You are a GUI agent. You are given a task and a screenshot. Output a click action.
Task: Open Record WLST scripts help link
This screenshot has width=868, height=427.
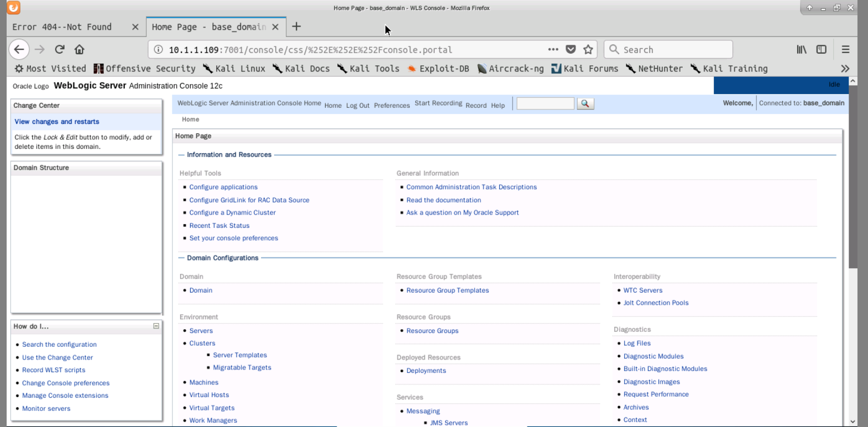[54, 370]
